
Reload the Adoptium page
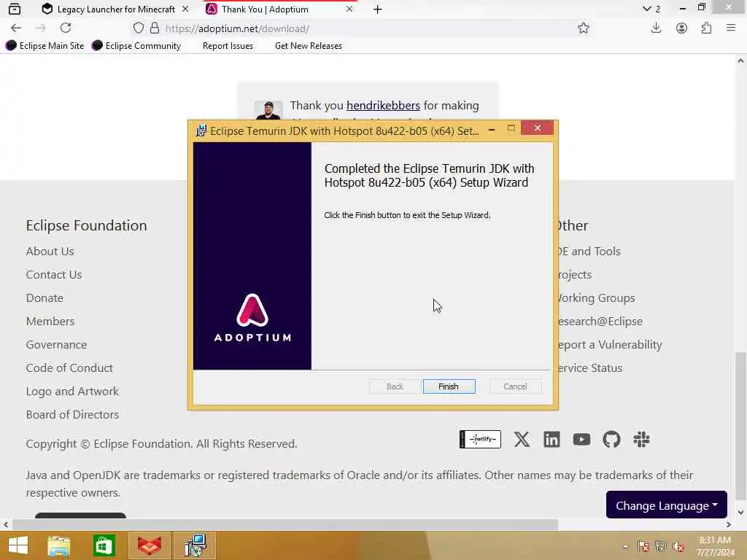(66, 28)
